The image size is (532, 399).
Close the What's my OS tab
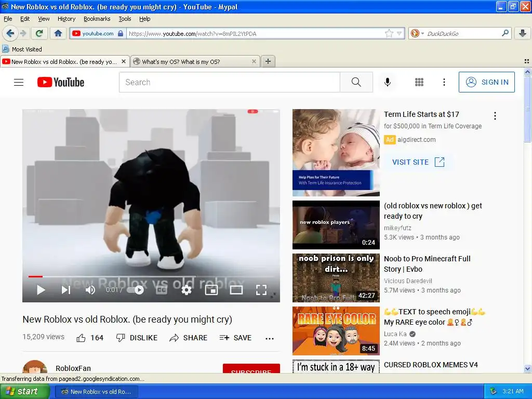[254, 61]
